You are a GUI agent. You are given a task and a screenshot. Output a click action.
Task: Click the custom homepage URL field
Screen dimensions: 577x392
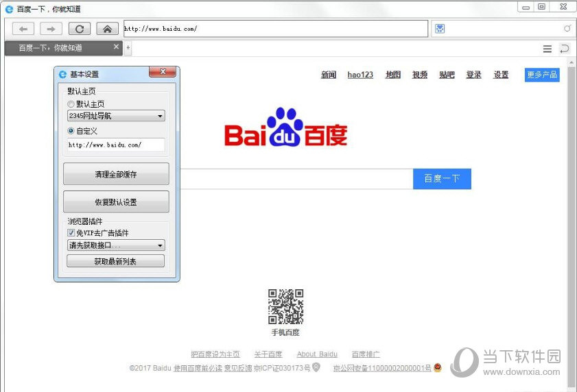coord(116,145)
